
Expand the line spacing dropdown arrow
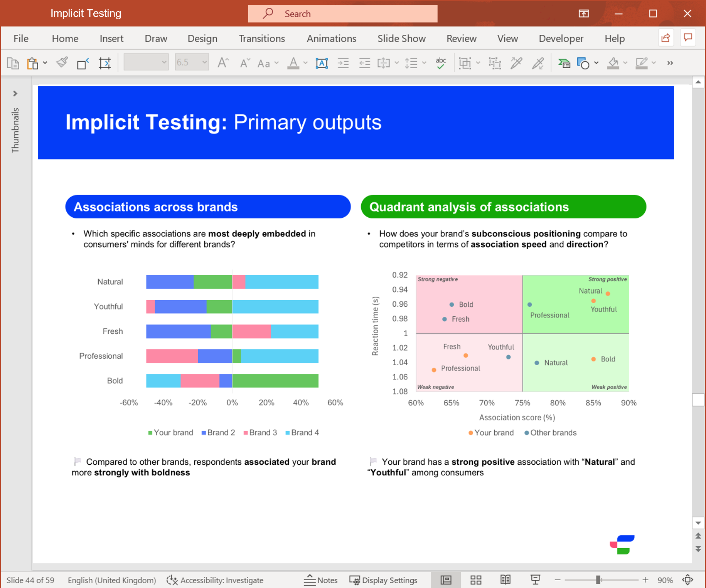[x=424, y=63]
